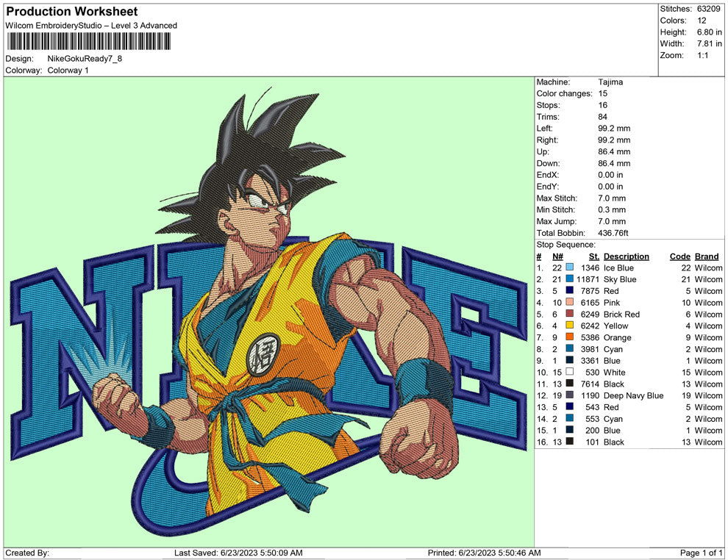Select the Yellow color swatch in stop 6
The width and height of the screenshot is (728, 560).
[570, 326]
